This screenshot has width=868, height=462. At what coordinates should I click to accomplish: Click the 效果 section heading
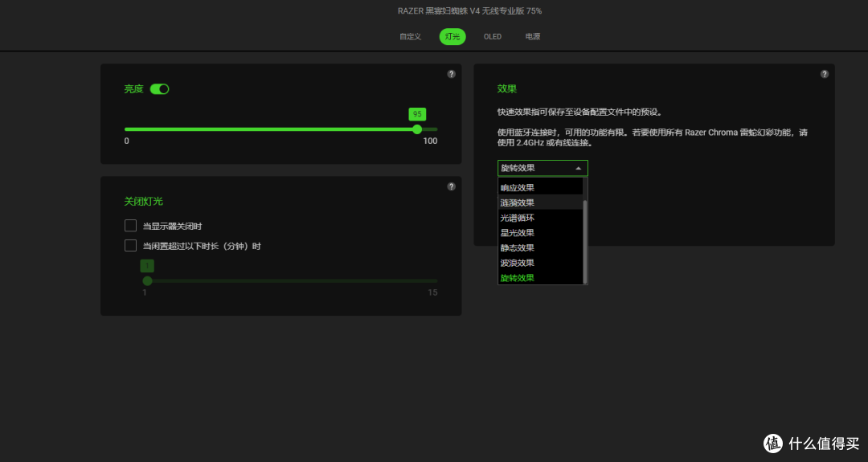tap(506, 88)
